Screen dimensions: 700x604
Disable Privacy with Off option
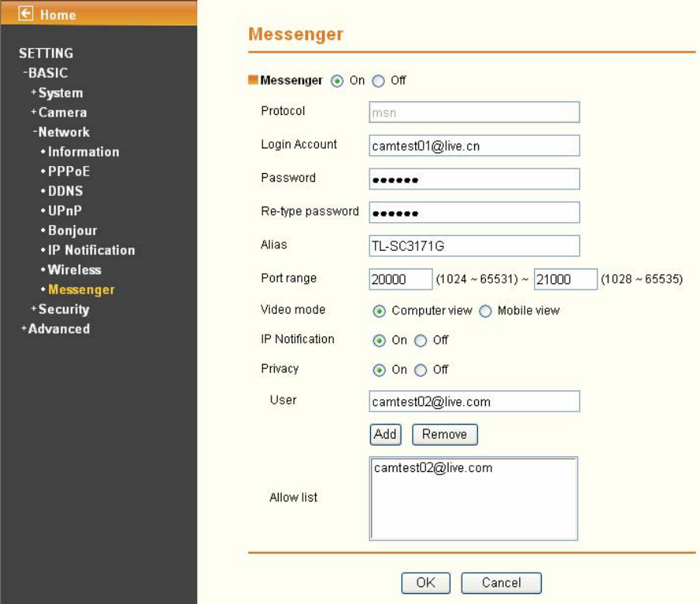(x=421, y=370)
